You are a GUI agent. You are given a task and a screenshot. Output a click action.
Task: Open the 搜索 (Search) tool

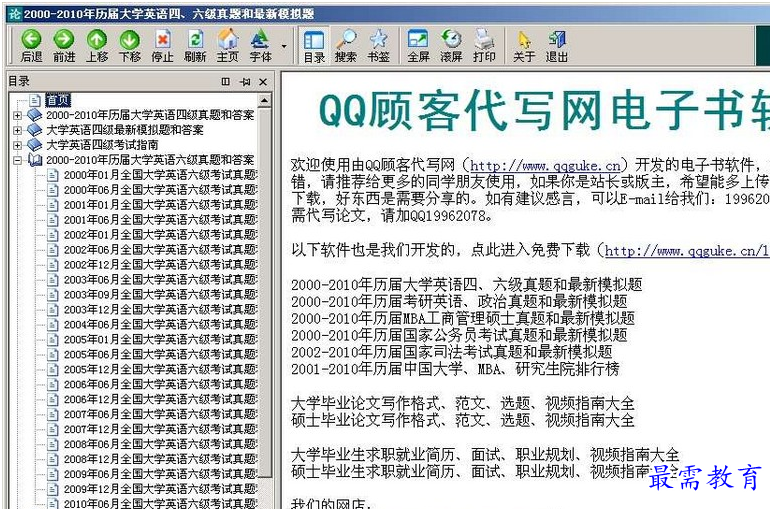tap(346, 46)
